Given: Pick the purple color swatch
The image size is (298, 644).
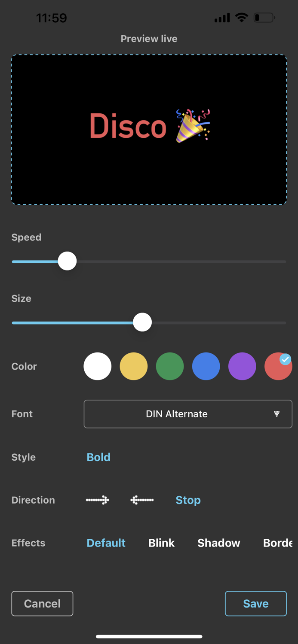Looking at the screenshot, I should click(x=242, y=366).
